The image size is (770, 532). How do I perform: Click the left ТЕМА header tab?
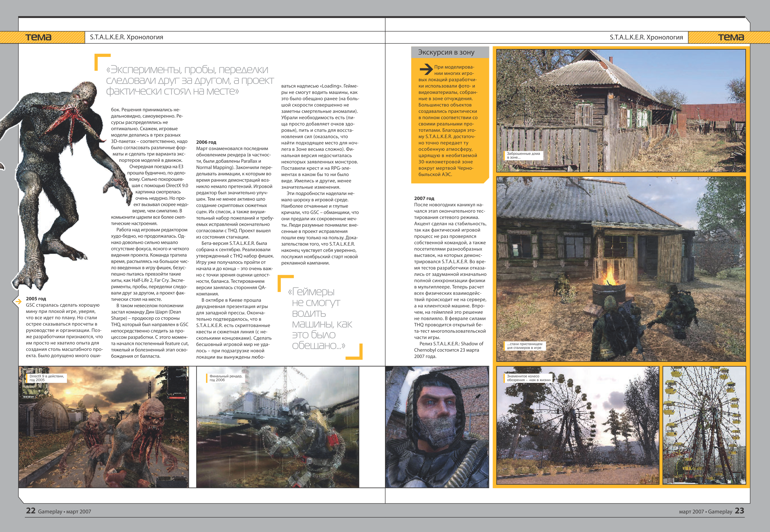(x=39, y=37)
